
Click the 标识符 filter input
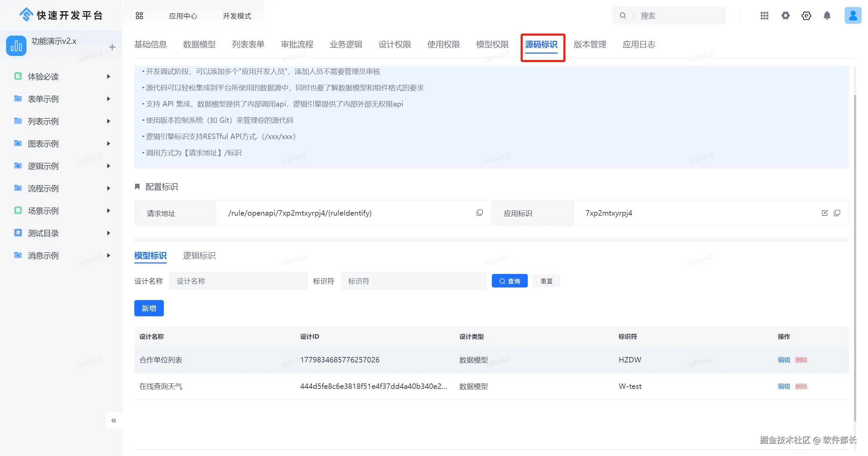pos(413,281)
